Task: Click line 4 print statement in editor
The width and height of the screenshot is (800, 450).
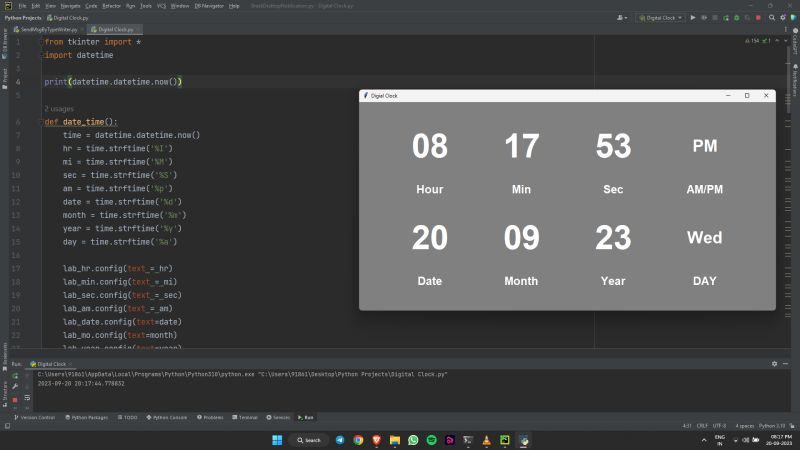Action: pos(113,82)
